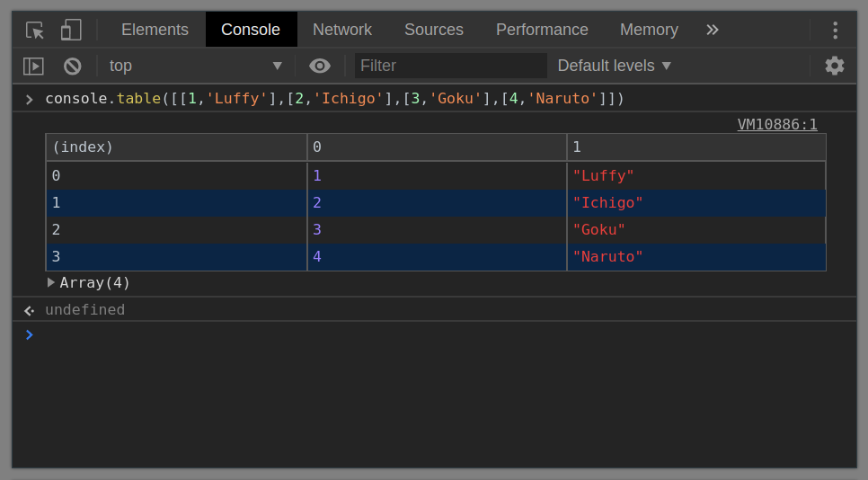Select the index 0 cell in the Luffy row
Viewport: 868px width, 480px height.
coord(177,176)
